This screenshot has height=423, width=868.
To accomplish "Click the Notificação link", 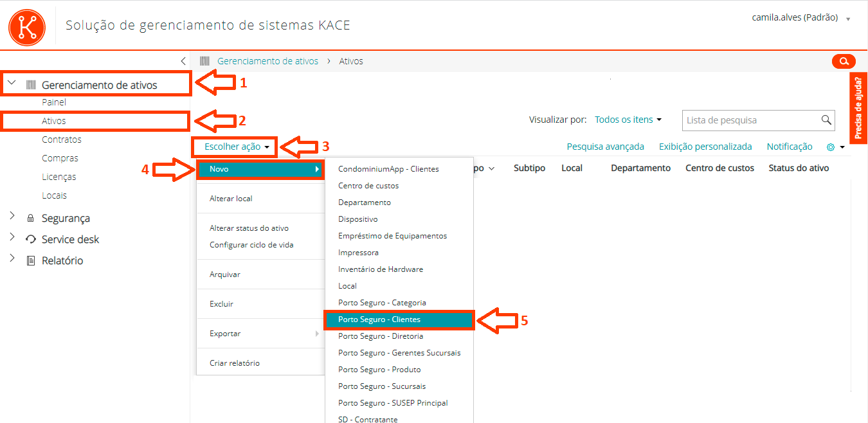I will point(790,147).
